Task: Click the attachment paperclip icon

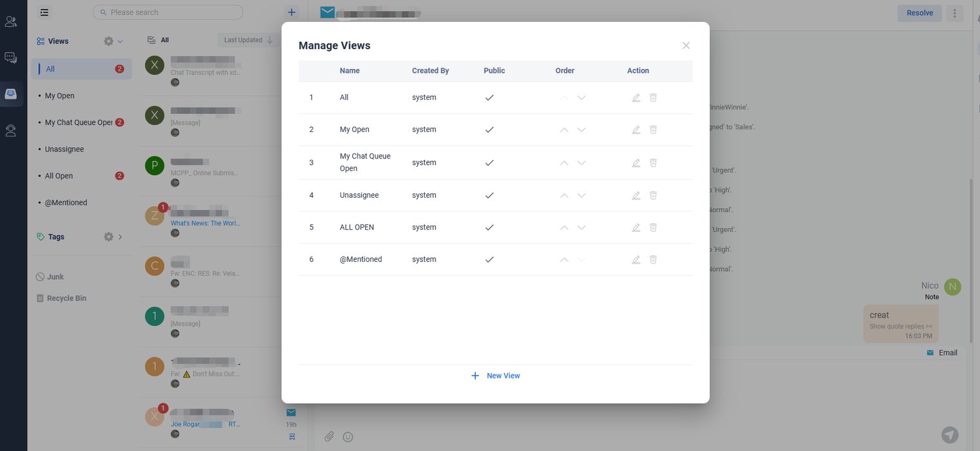Action: [x=329, y=437]
